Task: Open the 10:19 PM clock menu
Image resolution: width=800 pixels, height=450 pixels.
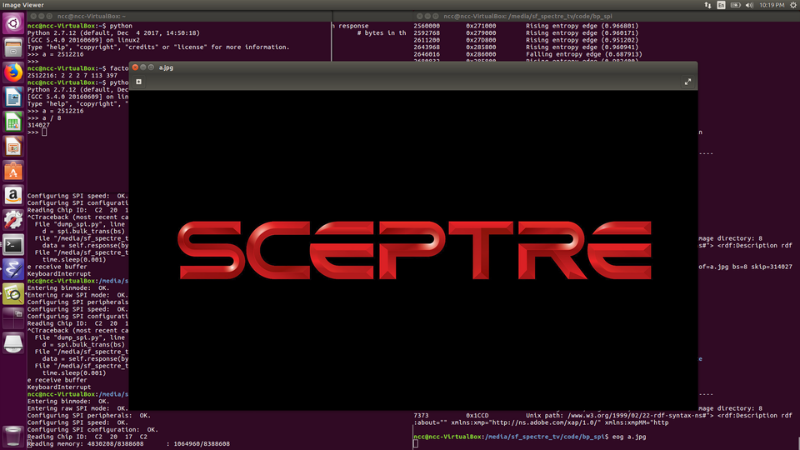Action: [772, 5]
